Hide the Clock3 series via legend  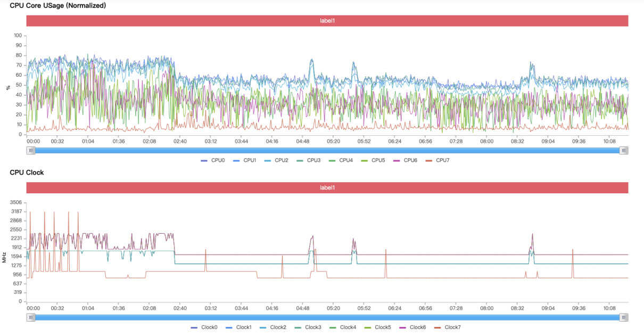pyautogui.click(x=308, y=327)
